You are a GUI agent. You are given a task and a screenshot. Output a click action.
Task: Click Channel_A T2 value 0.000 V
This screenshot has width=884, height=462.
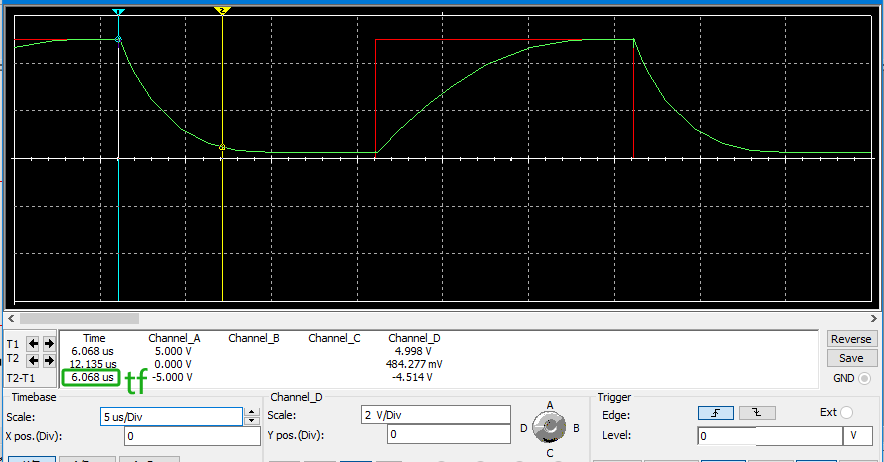[173, 364]
